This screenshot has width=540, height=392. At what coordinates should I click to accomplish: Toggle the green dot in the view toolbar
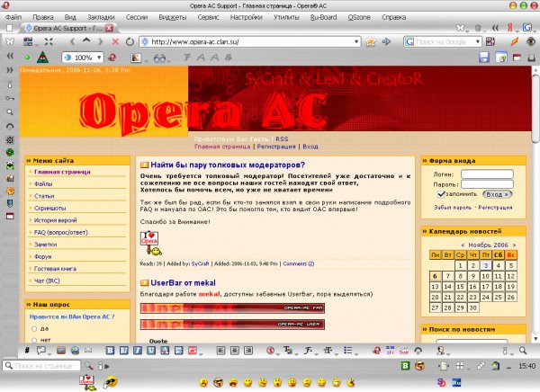[27, 58]
